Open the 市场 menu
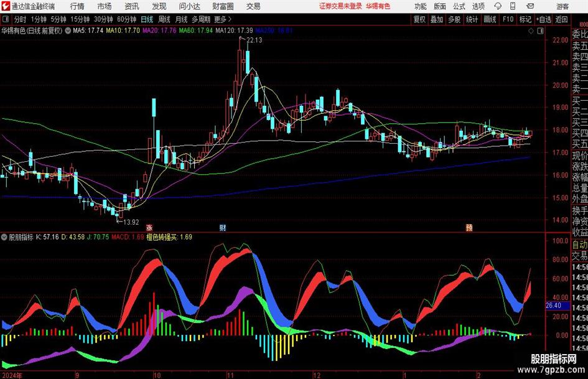This screenshot has width=588, height=379. 105,6
